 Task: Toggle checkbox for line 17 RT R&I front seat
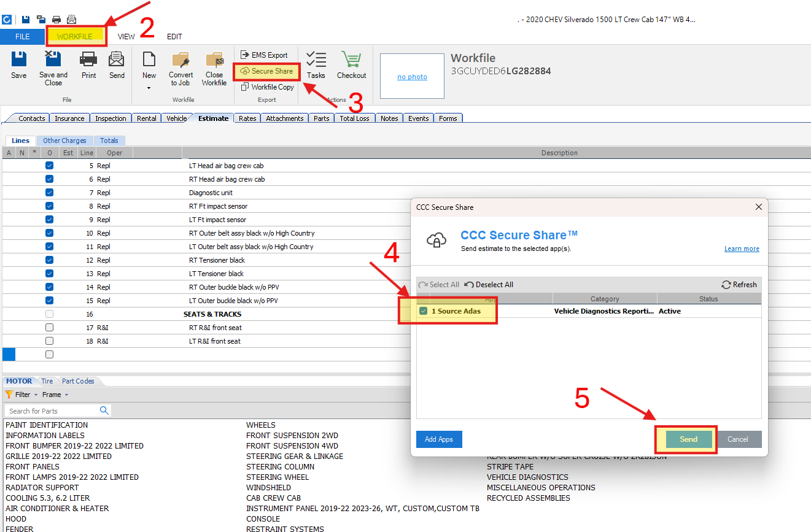50,328
